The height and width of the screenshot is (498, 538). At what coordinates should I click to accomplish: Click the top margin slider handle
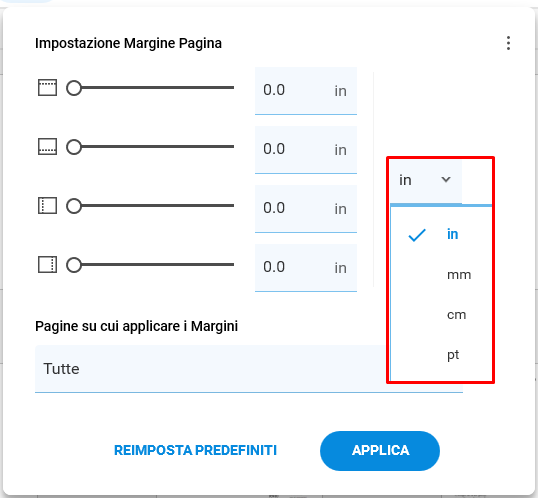click(74, 88)
